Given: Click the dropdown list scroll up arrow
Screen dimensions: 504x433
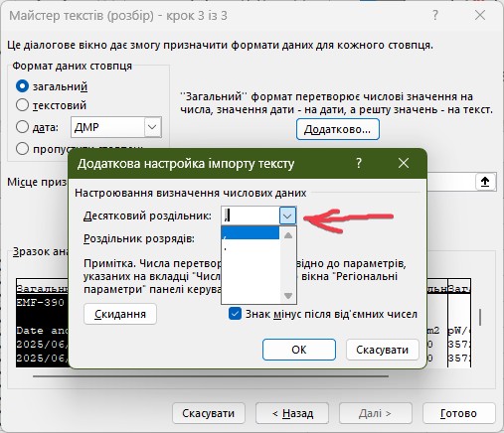Looking at the screenshot, I should click(x=288, y=235).
